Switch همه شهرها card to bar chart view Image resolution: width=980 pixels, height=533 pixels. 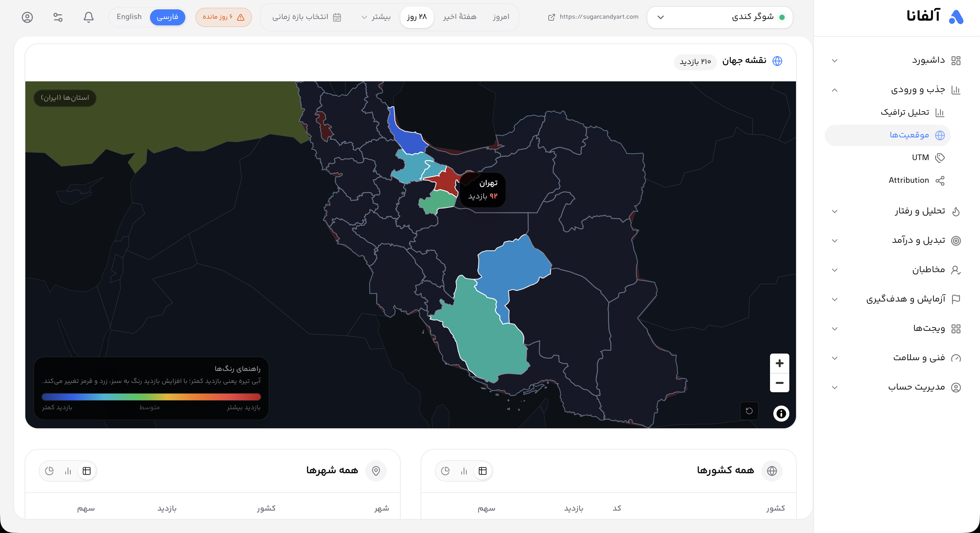[68, 471]
